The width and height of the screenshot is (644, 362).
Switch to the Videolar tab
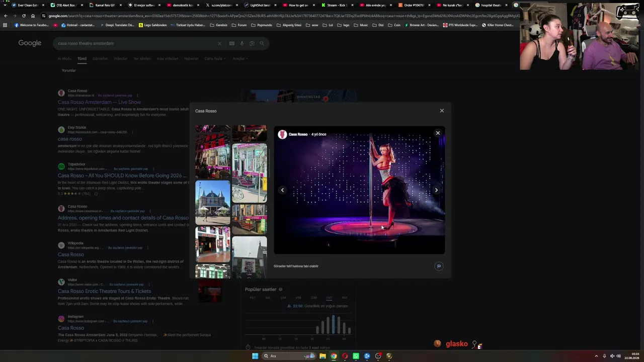coord(120,58)
